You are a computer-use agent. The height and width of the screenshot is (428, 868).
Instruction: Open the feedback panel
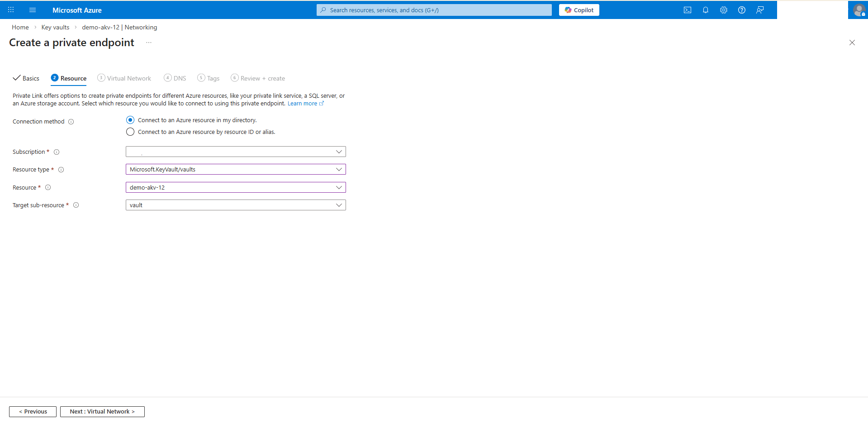(759, 10)
